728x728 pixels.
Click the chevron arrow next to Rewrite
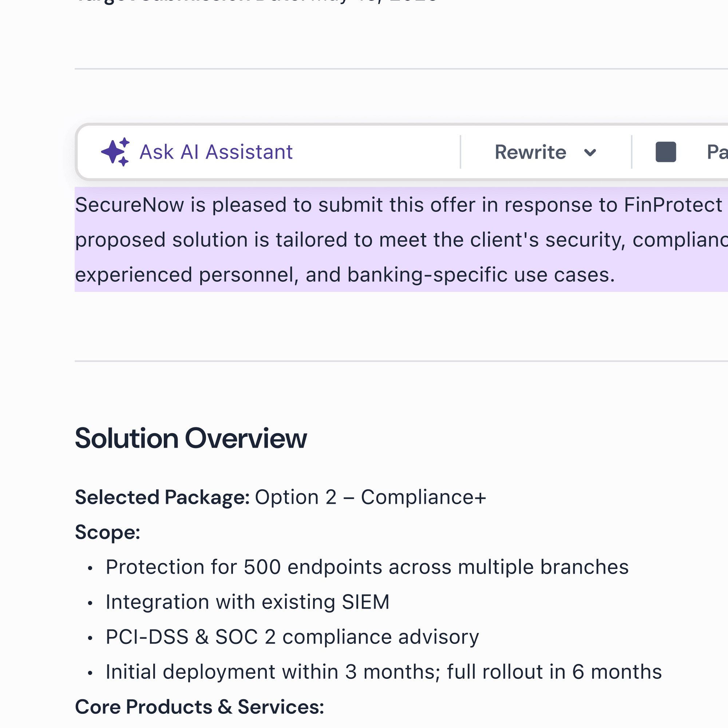pyautogui.click(x=590, y=153)
